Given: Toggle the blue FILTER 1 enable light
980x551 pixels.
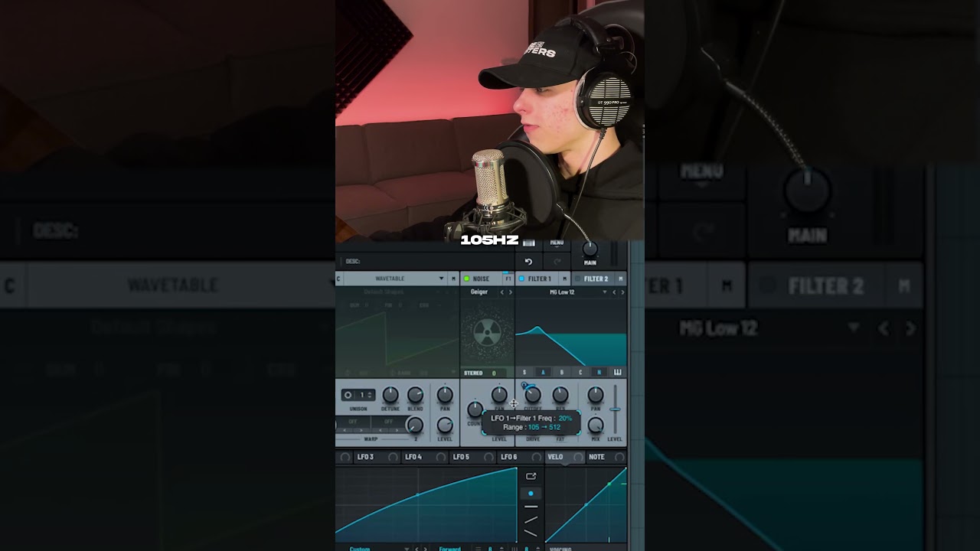Looking at the screenshot, I should [522, 279].
